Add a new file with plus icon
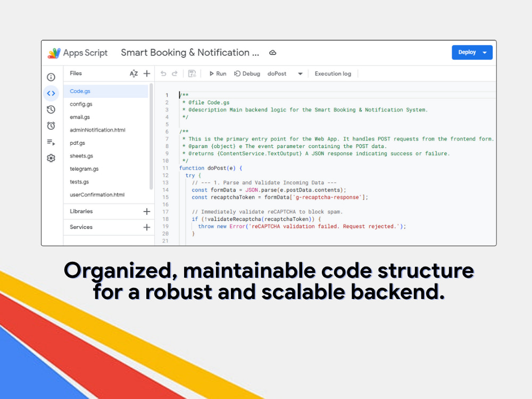Image resolution: width=532 pixels, height=399 pixels. [147, 73]
